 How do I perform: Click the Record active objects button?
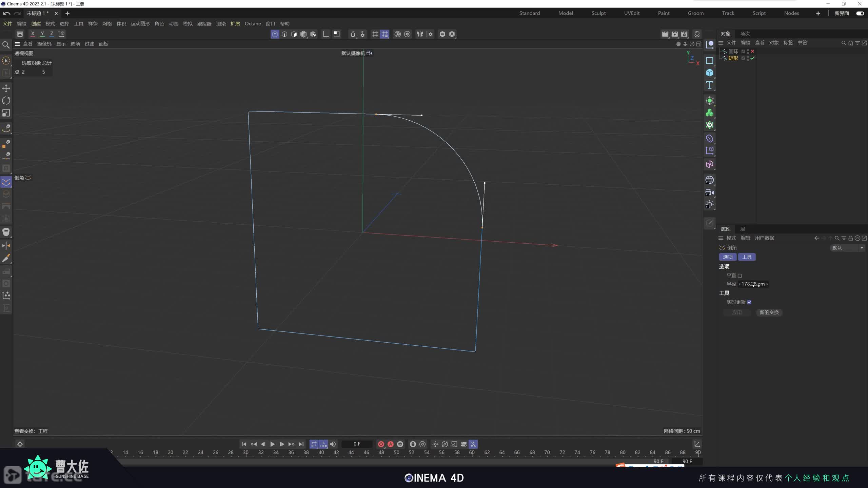[381, 444]
